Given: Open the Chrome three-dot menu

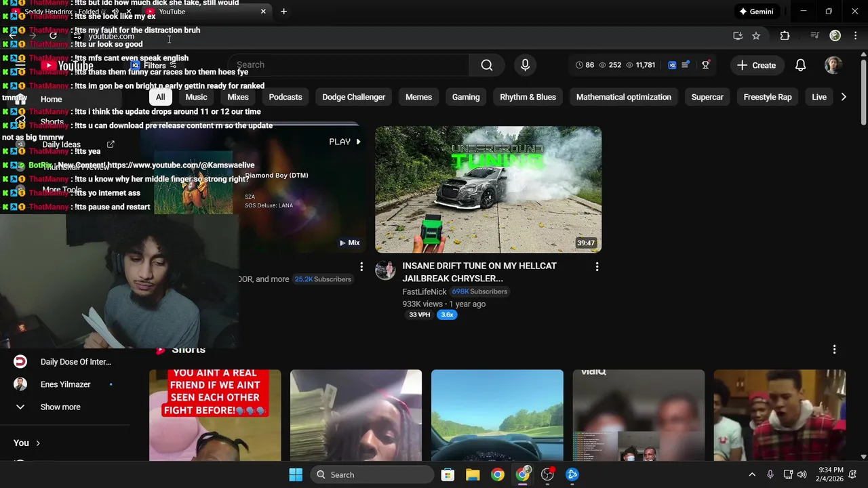Looking at the screenshot, I should (854, 36).
